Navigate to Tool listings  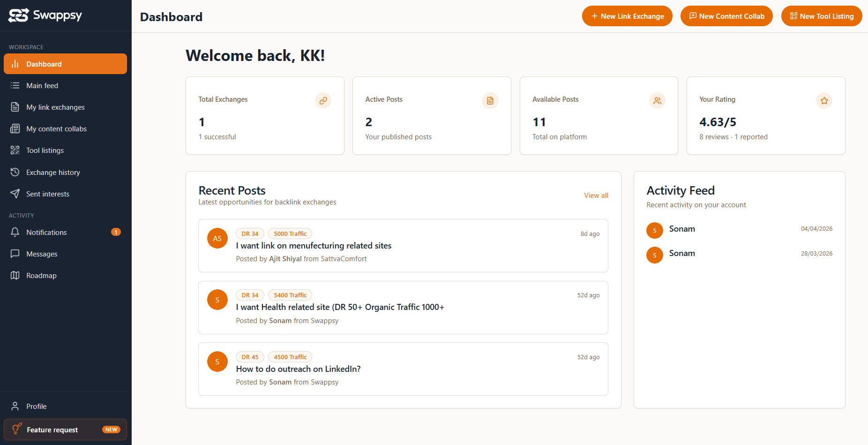(65, 150)
